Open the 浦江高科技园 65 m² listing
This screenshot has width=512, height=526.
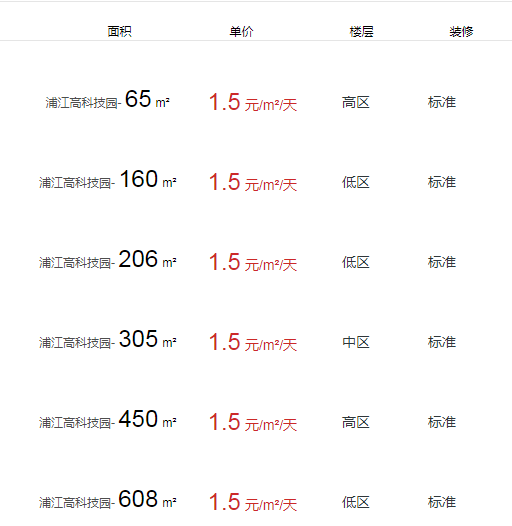[x=107, y=100]
